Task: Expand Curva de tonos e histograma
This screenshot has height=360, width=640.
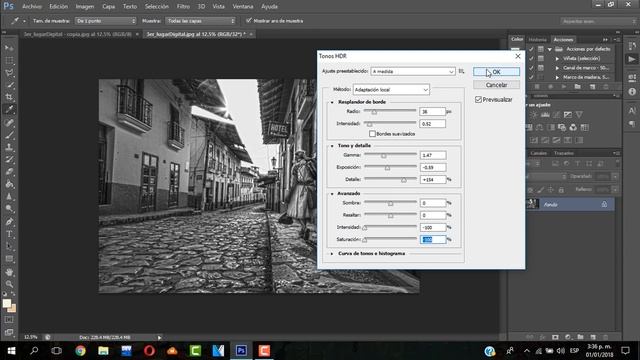Action: click(x=332, y=253)
